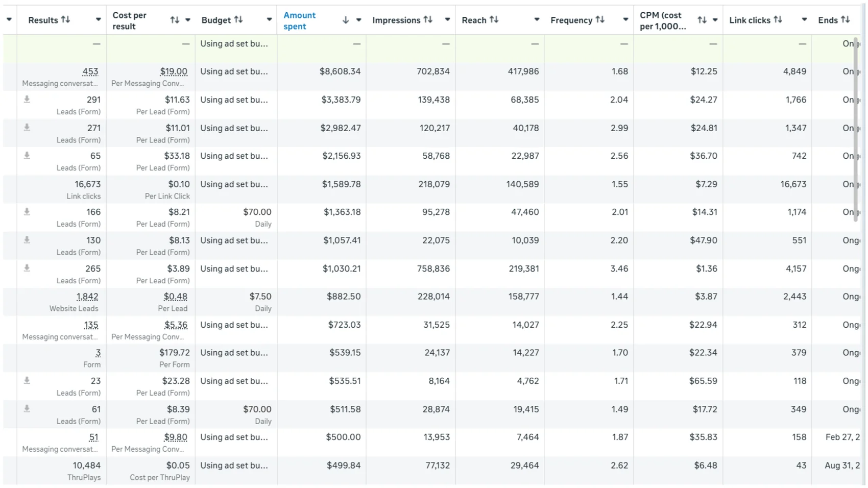Screen dimensions: 868x488
Task: Open the 135 messaging conversations link
Action: pos(91,325)
